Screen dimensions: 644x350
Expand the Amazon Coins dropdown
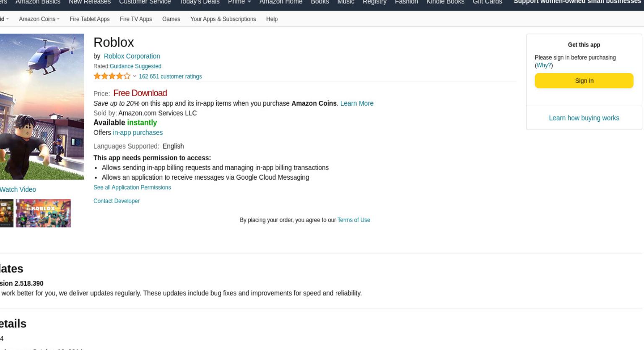point(39,19)
